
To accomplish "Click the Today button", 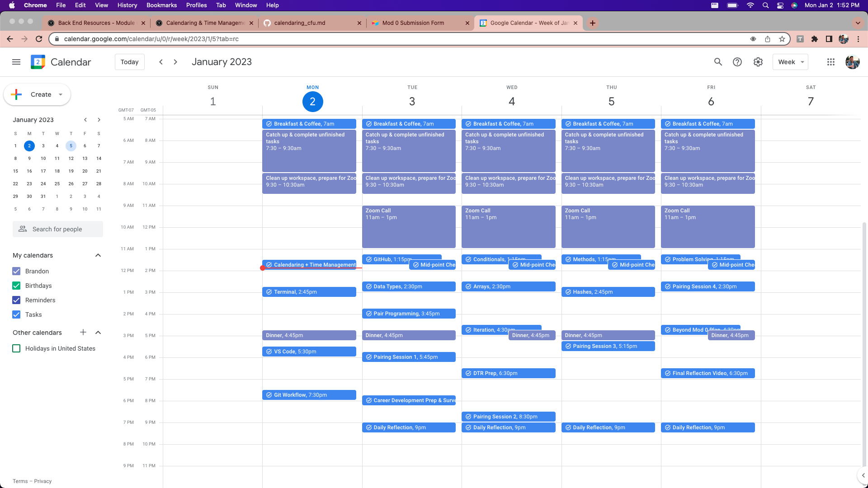I will [x=129, y=62].
